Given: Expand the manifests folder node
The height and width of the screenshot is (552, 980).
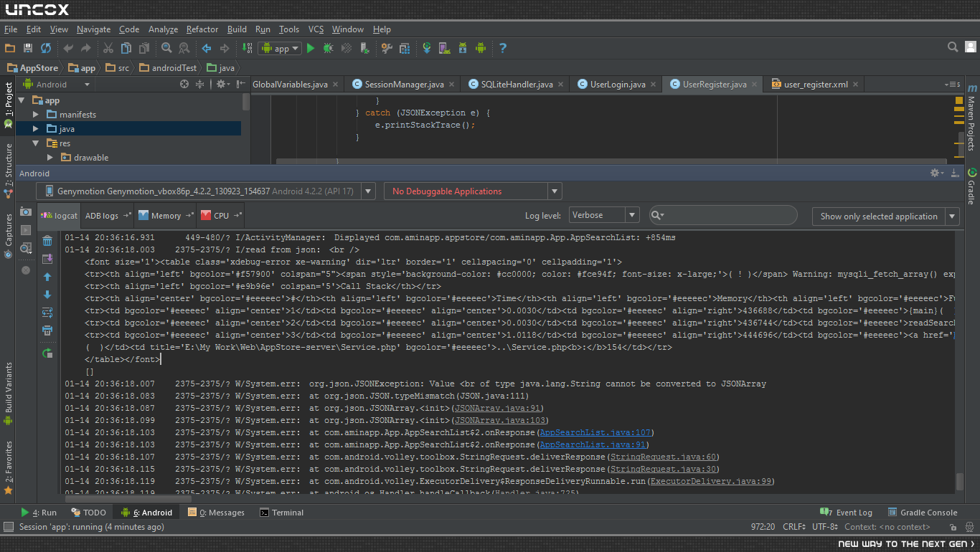Looking at the screenshot, I should click(37, 115).
